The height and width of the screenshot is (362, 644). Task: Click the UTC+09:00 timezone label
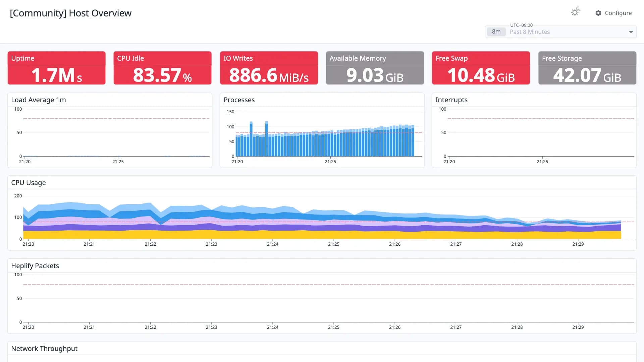521,25
